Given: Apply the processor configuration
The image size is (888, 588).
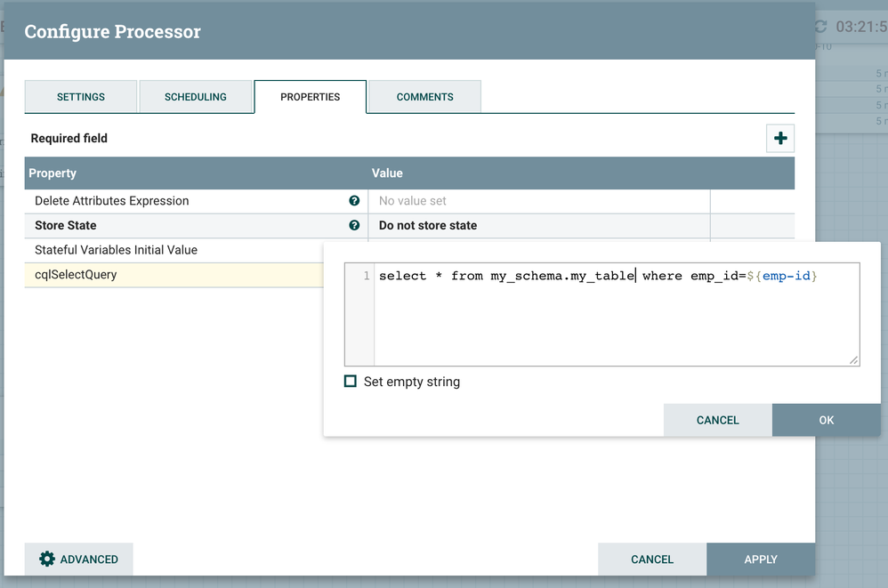Looking at the screenshot, I should click(761, 560).
